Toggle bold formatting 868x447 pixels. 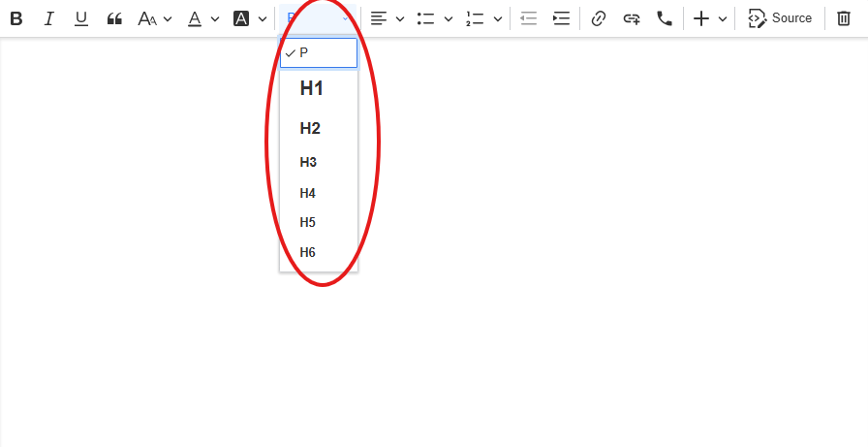click(x=16, y=18)
